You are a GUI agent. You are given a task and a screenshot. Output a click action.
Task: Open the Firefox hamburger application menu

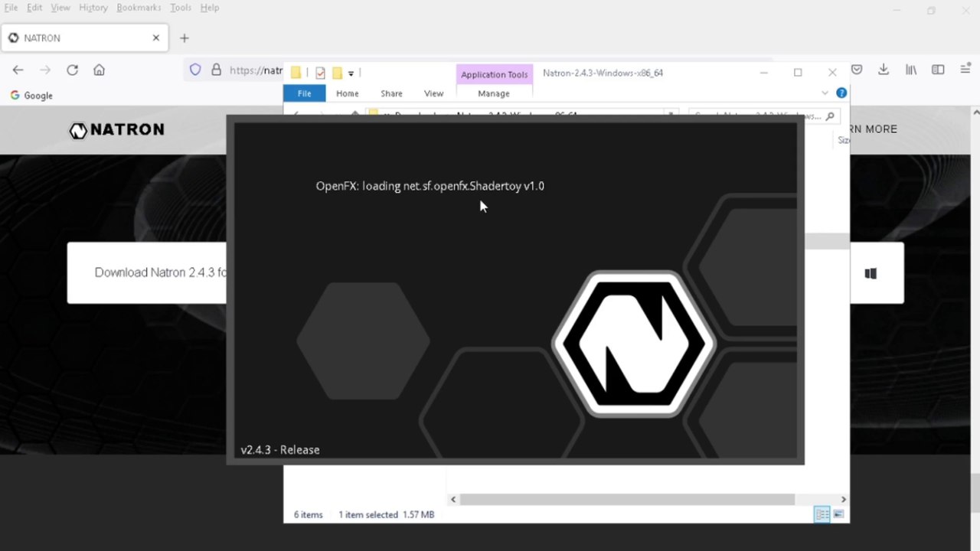[965, 70]
